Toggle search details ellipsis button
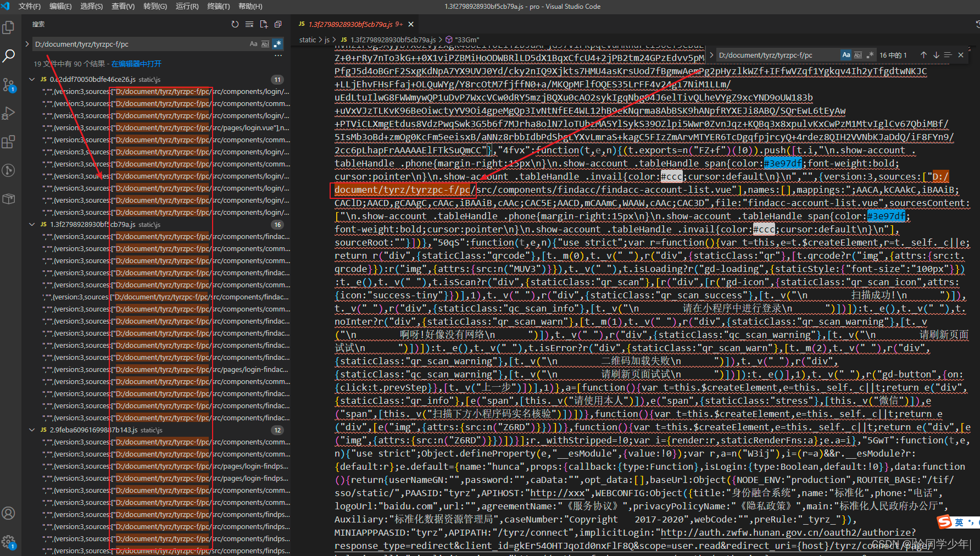 point(278,55)
